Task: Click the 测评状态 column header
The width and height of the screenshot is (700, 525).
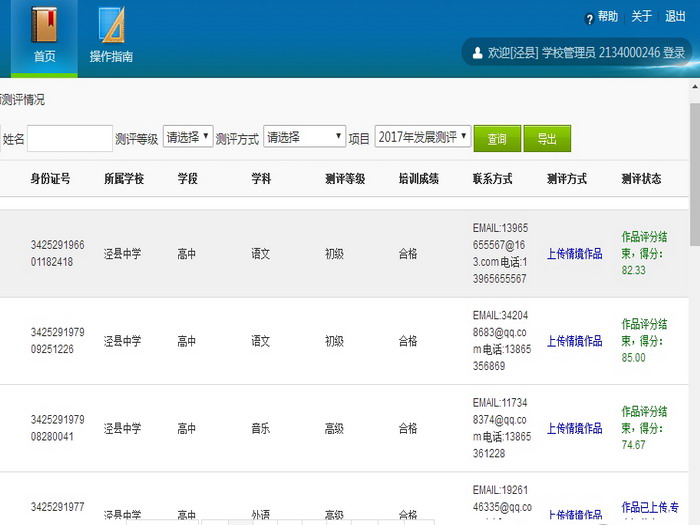Action: 640,179
